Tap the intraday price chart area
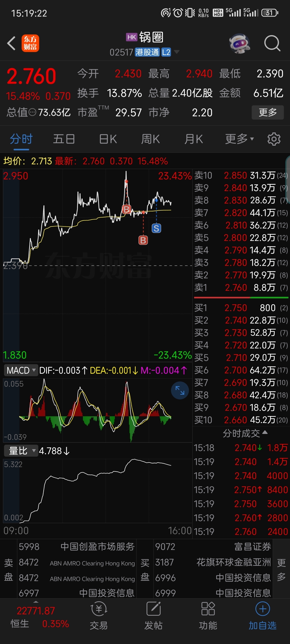This screenshot has width=290, height=644. click(x=97, y=265)
